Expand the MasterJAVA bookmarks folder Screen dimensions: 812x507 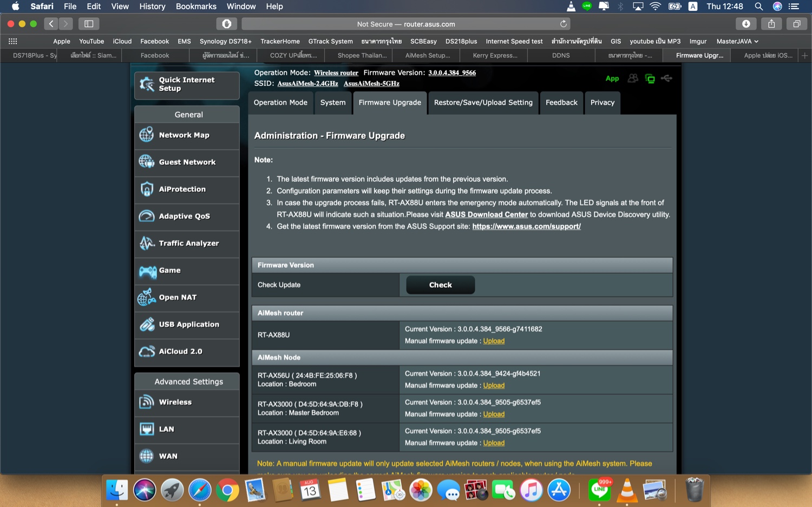click(737, 41)
